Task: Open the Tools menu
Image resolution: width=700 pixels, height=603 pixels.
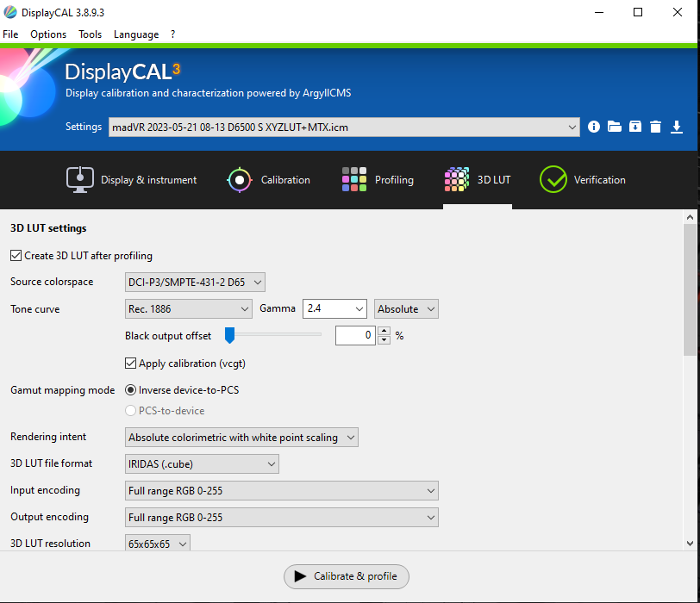Action: (x=91, y=34)
